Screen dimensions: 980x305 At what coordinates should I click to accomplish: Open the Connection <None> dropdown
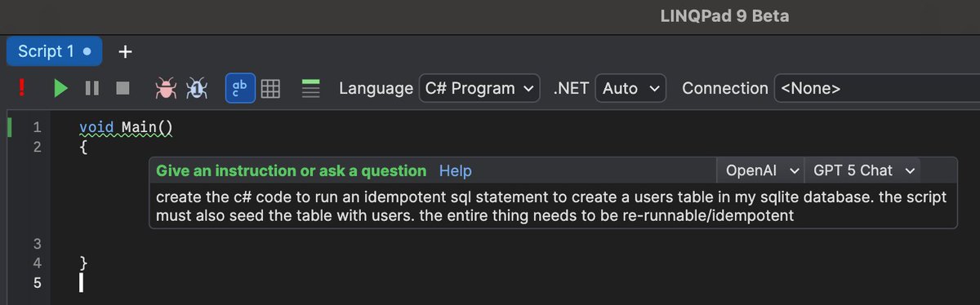click(876, 88)
